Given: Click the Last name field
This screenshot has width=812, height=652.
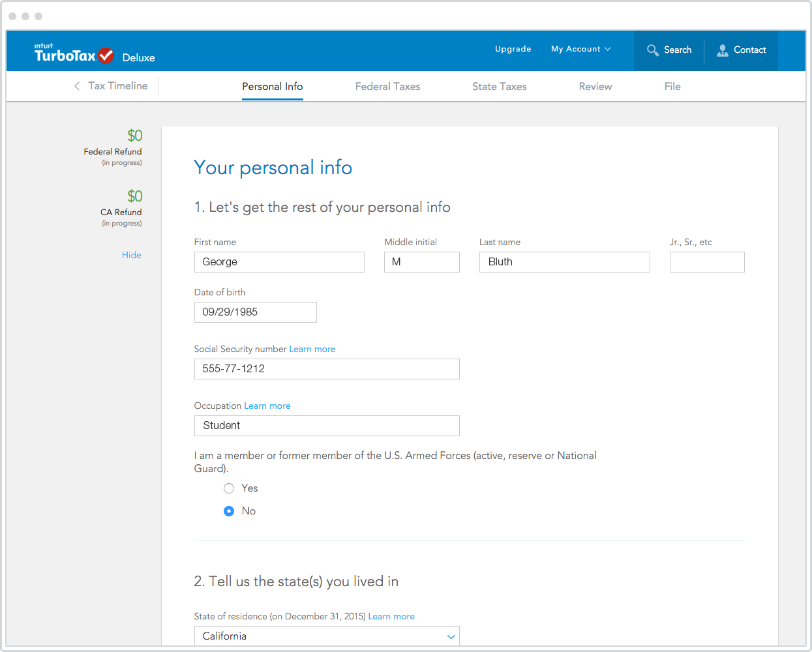Looking at the screenshot, I should click(x=565, y=262).
